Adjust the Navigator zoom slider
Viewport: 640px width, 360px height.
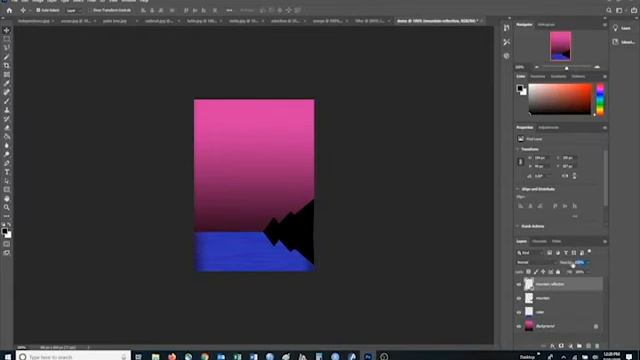[x=566, y=67]
